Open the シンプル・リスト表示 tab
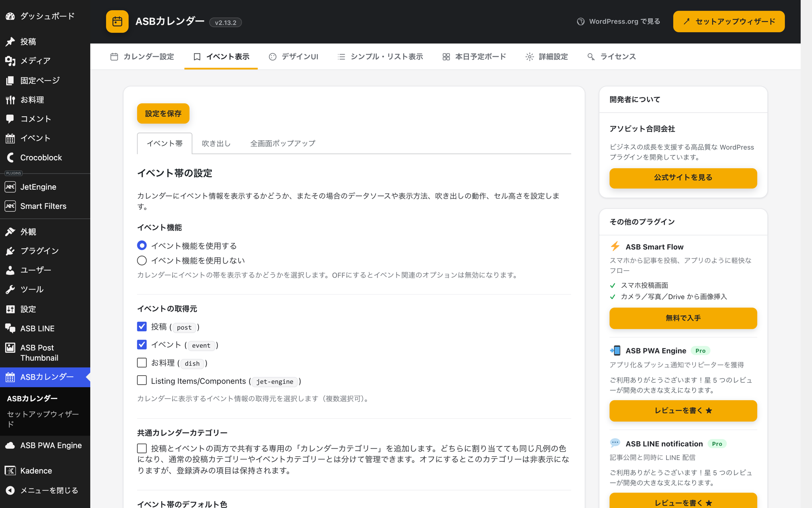812x508 pixels. click(x=380, y=56)
